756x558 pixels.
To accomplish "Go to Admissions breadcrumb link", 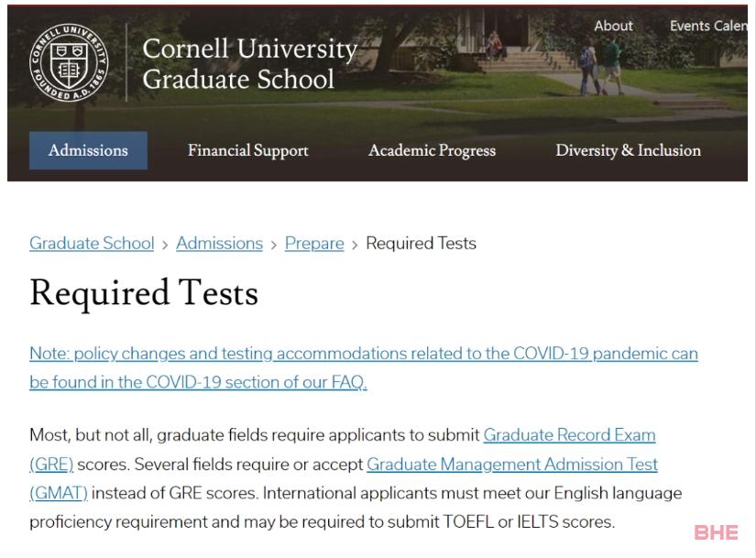I will point(219,243).
